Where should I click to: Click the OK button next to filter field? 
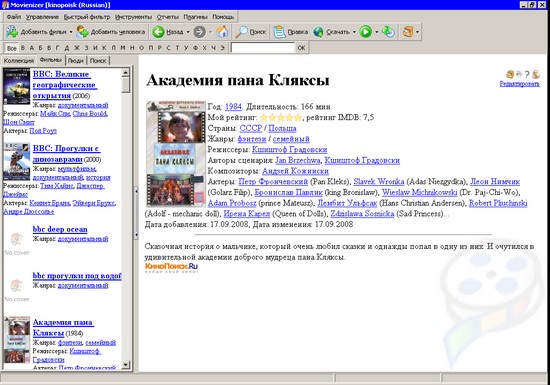(301, 48)
